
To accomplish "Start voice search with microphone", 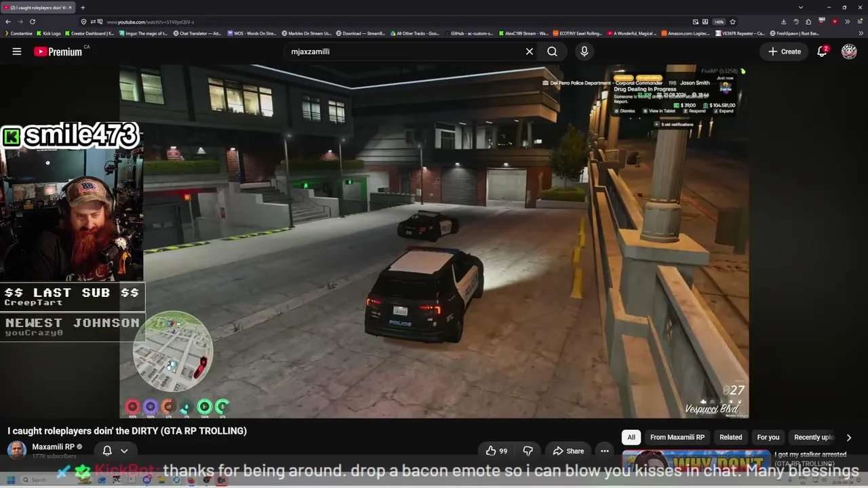I will 584,52.
